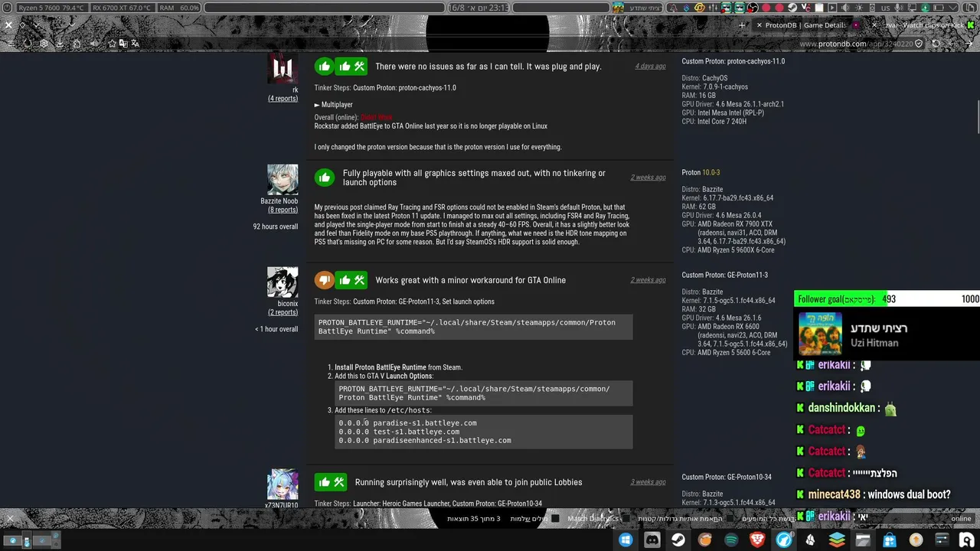Click the bookmark star icon in browser toolbar
The image size is (980, 551).
(x=112, y=44)
